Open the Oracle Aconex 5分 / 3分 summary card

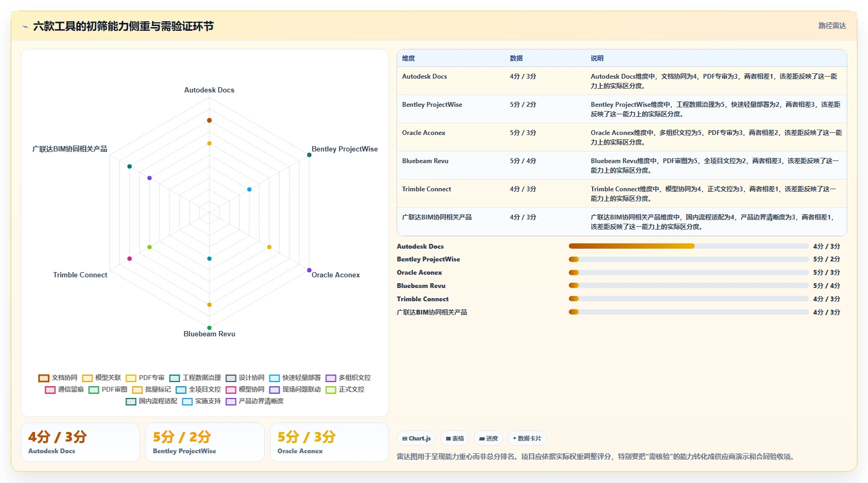pos(330,442)
